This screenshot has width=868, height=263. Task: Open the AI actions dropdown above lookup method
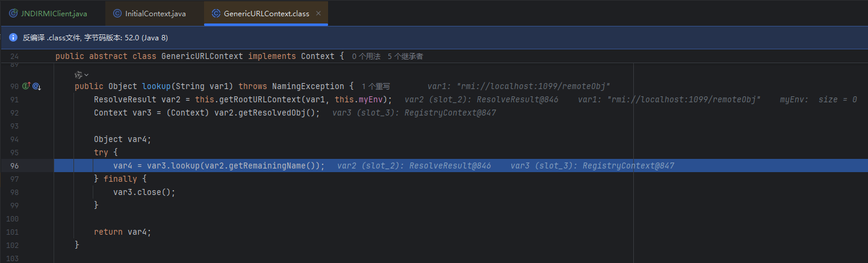pyautogui.click(x=81, y=75)
